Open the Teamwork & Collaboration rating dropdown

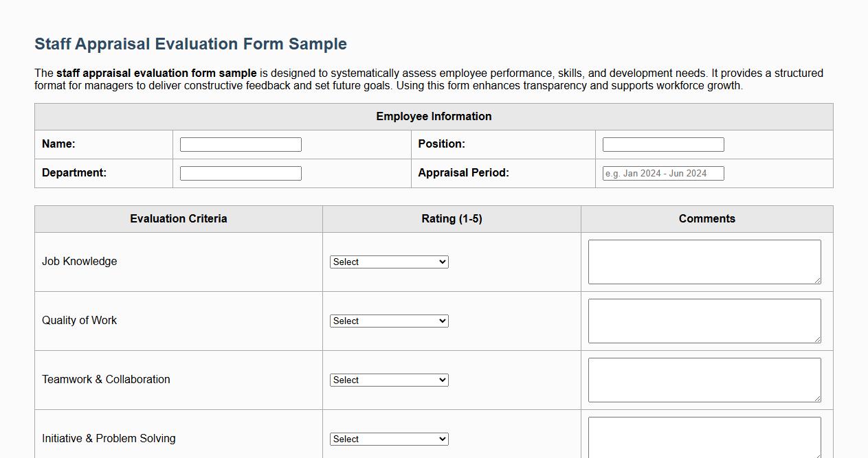click(388, 380)
